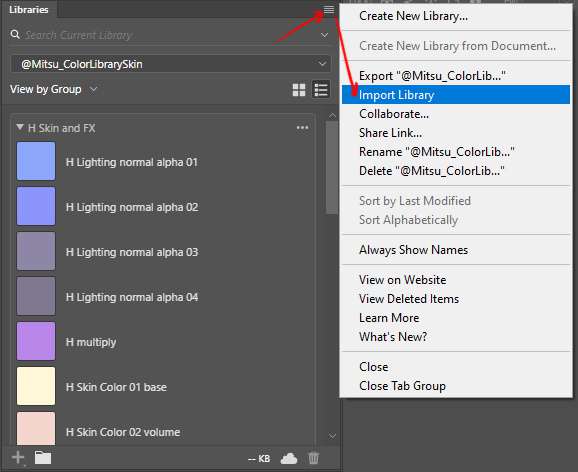
Task: Select H Lighting normal alpha 04 swatch
Action: coord(36,296)
